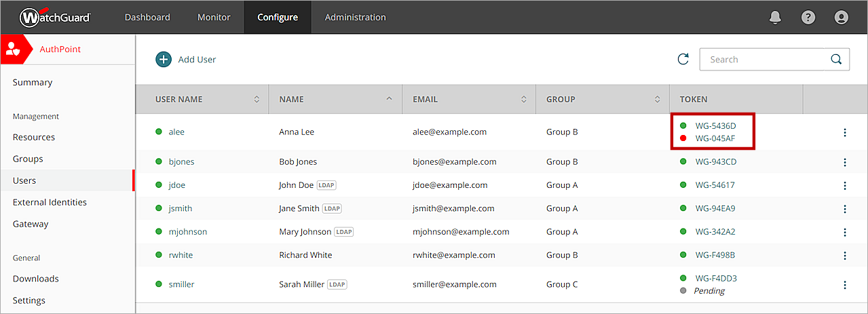Screen dimensions: 868x314
Task: Open the bjones user link
Action: (x=181, y=162)
